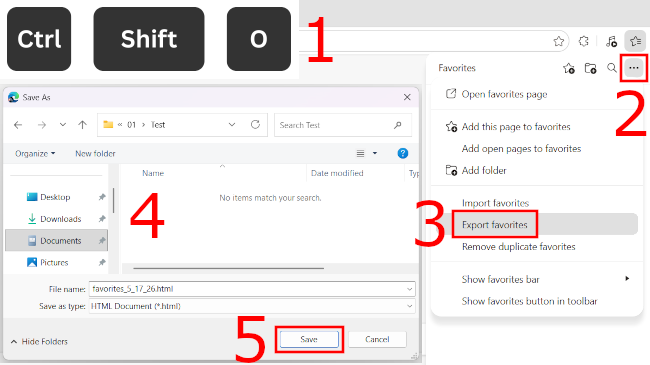Viewport: 650px width, 365px height.
Task: Click the File name input field
Action: point(252,289)
